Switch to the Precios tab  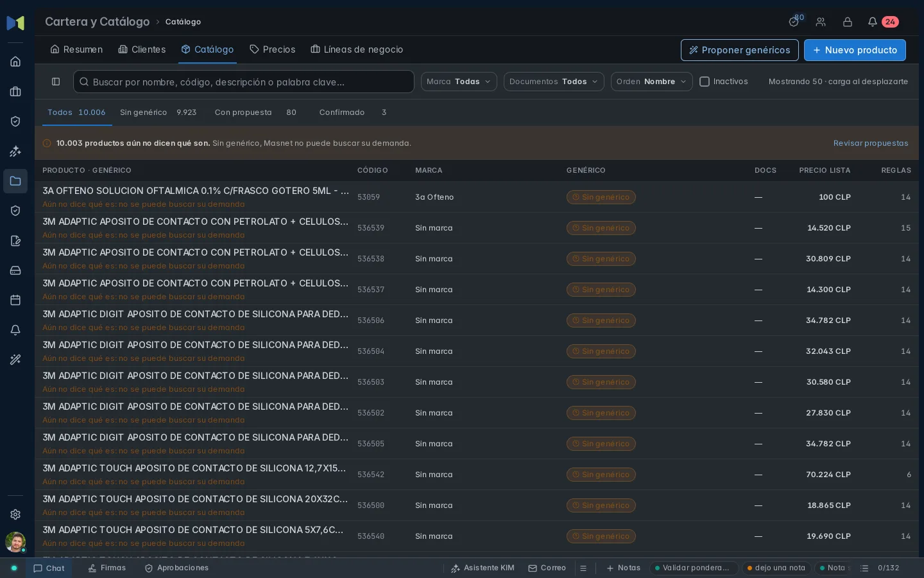[x=272, y=49]
